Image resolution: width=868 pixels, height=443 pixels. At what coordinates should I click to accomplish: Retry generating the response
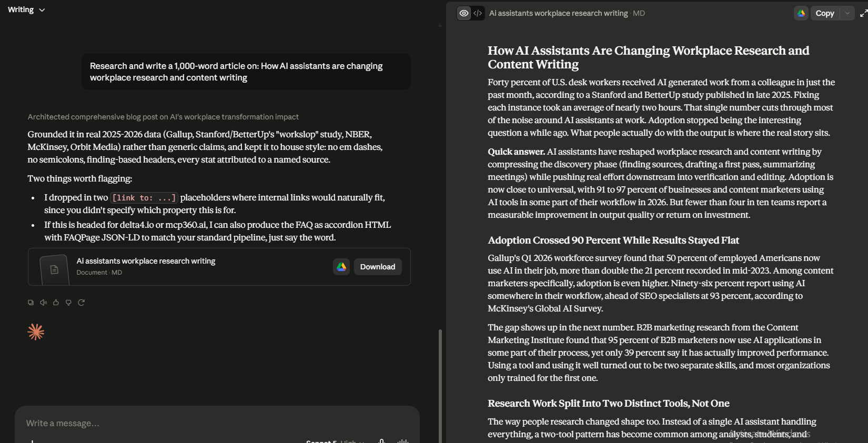pos(81,303)
